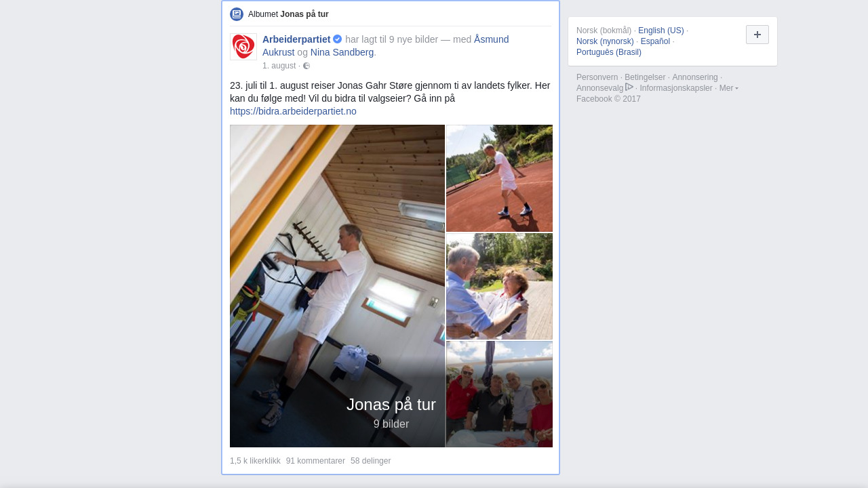
Task: Switch language to Norsk (nynorsk)
Action: click(x=605, y=41)
